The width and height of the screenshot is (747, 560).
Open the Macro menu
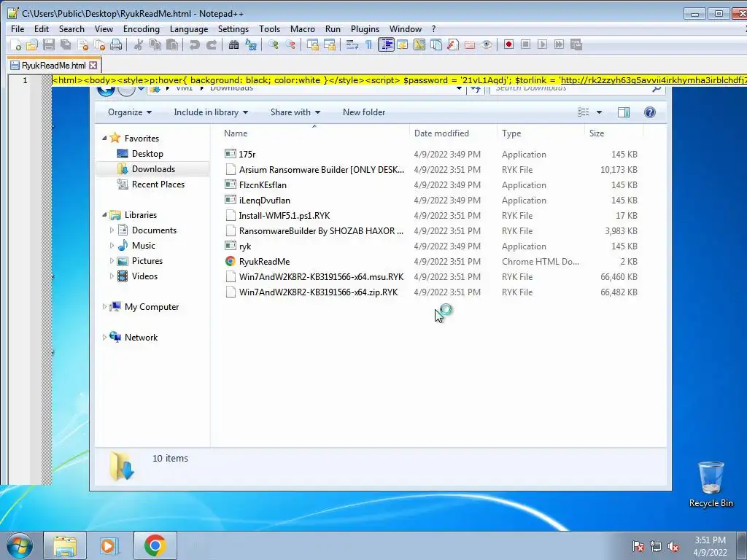303,29
